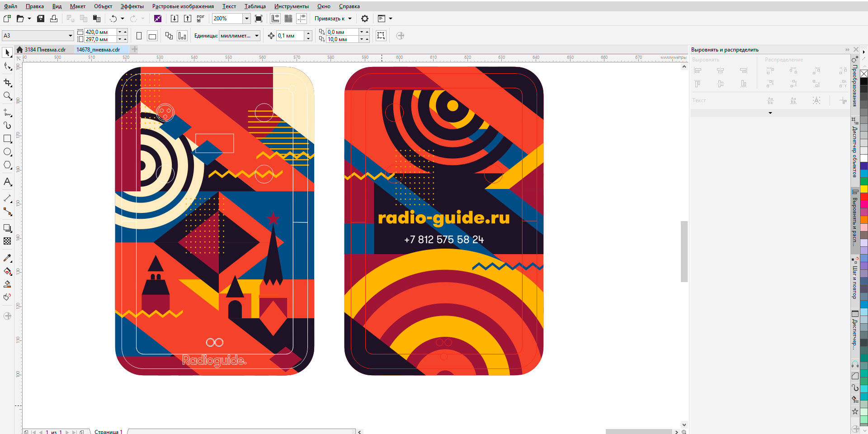Image resolution: width=868 pixels, height=434 pixels.
Task: Select the Zoom magnifier tool
Action: pyautogui.click(x=7, y=96)
